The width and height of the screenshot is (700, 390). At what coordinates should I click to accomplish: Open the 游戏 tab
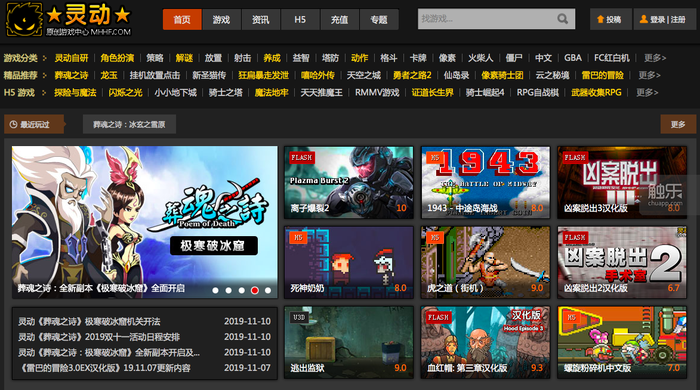tap(221, 19)
